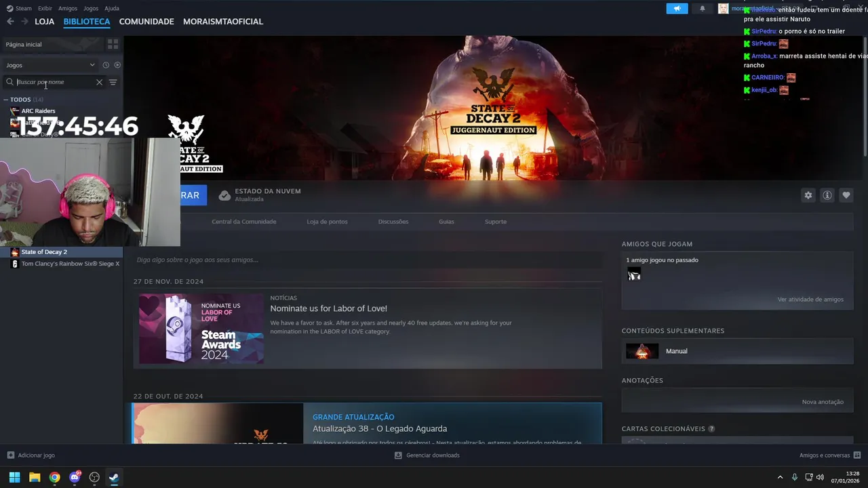Select Tom Clancy's Rainbow Six Siege X
Image resolution: width=868 pixels, height=488 pixels.
coord(70,264)
